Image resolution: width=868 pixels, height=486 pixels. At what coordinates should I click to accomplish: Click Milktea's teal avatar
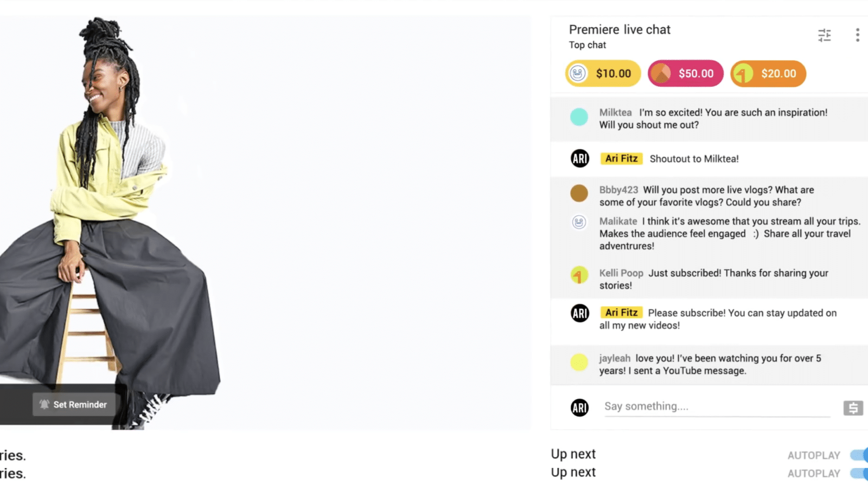coord(579,117)
